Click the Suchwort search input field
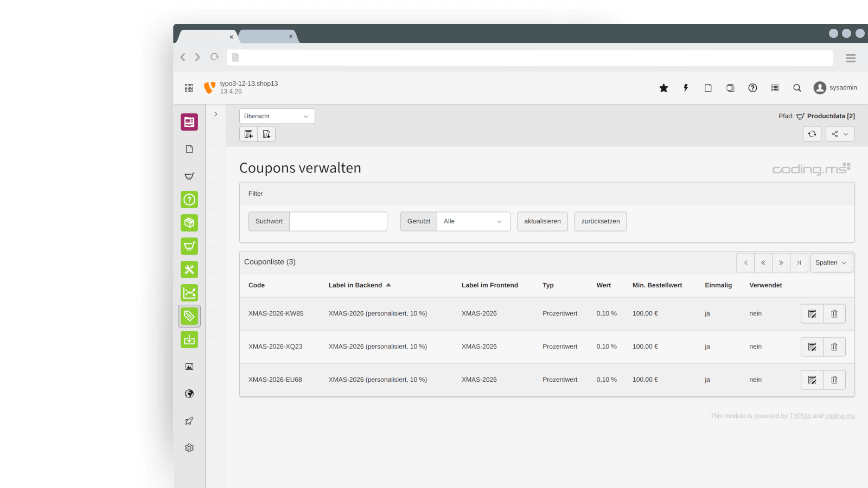 click(x=338, y=221)
